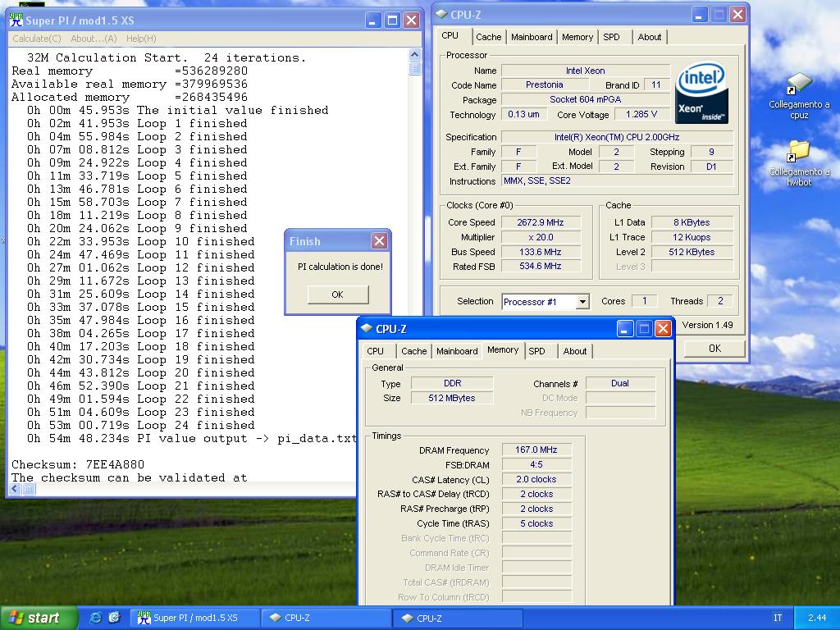Minimize the front CPU-Z Memory window

point(624,328)
